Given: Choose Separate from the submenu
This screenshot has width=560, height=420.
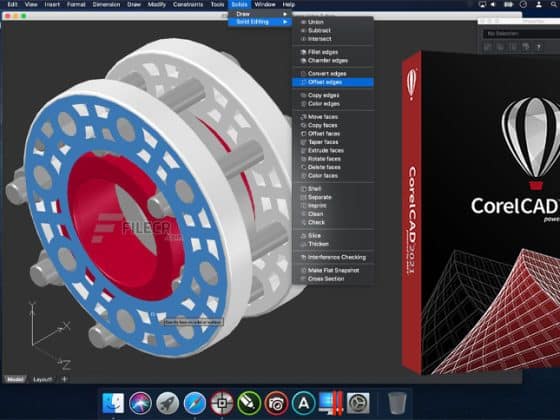Looking at the screenshot, I should 333,197.
